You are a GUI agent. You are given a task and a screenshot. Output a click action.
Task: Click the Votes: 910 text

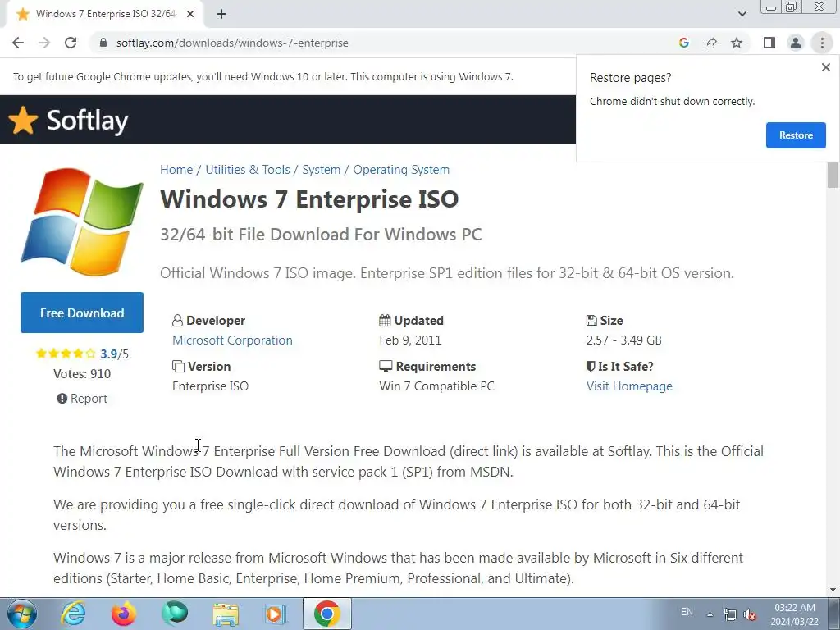click(82, 374)
